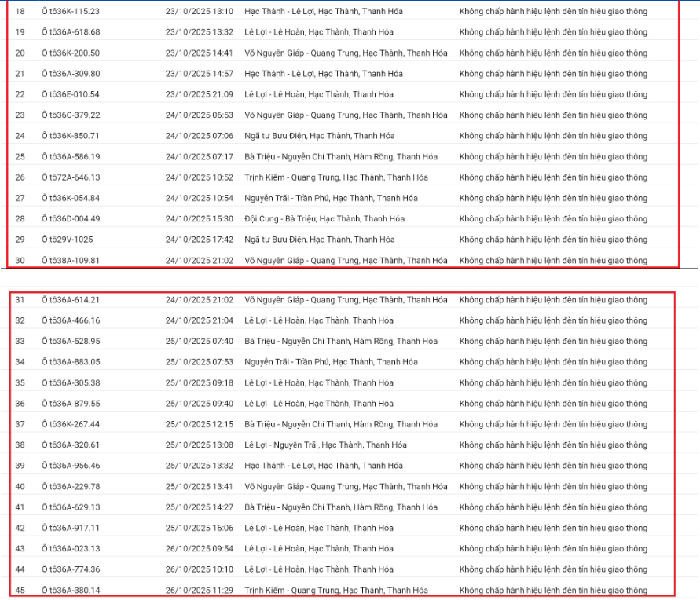This screenshot has height=600, width=700.
Task: Select the timestamp 24/10/2025 21:04
Action: (199, 320)
